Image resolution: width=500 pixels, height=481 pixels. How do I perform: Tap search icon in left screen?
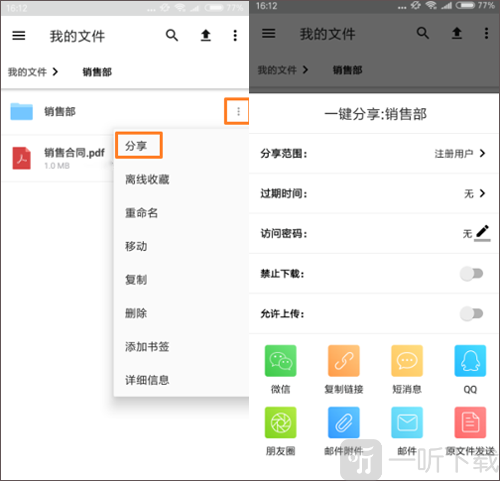pyautogui.click(x=172, y=35)
